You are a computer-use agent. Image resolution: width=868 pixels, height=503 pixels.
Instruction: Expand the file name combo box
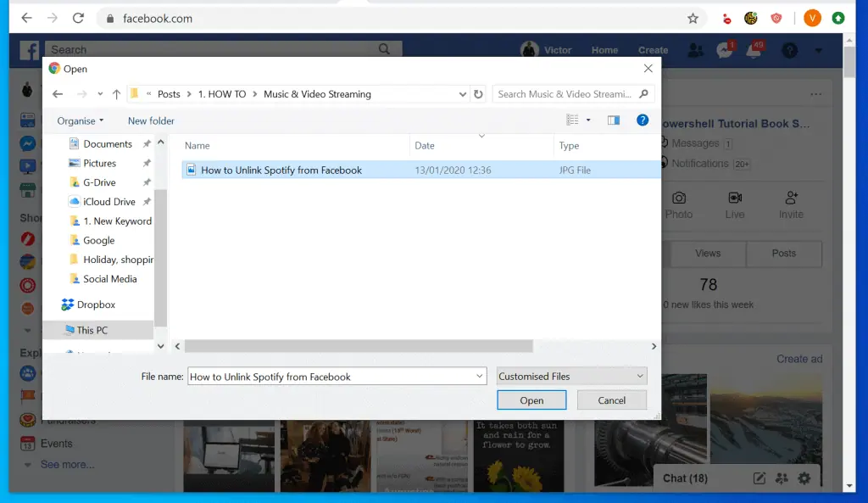click(479, 376)
